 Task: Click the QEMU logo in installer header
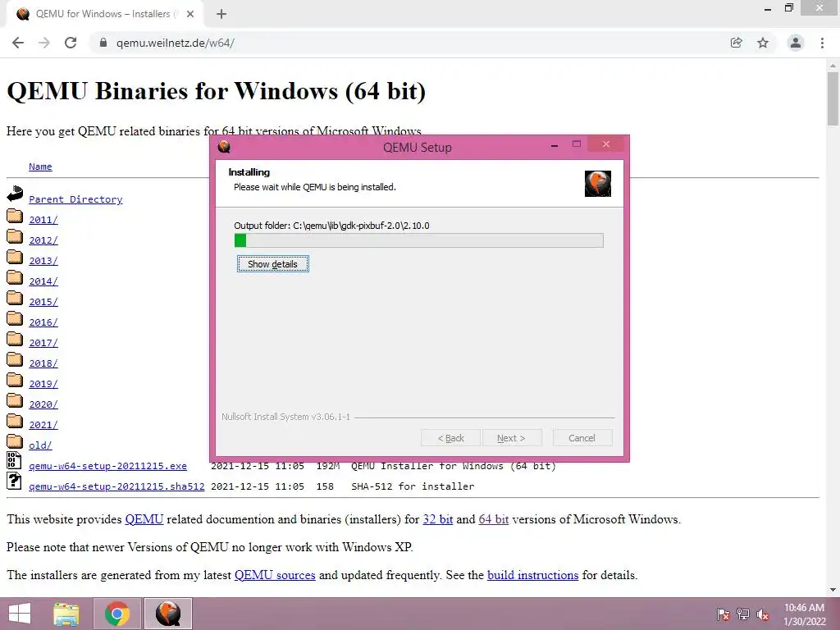click(598, 184)
